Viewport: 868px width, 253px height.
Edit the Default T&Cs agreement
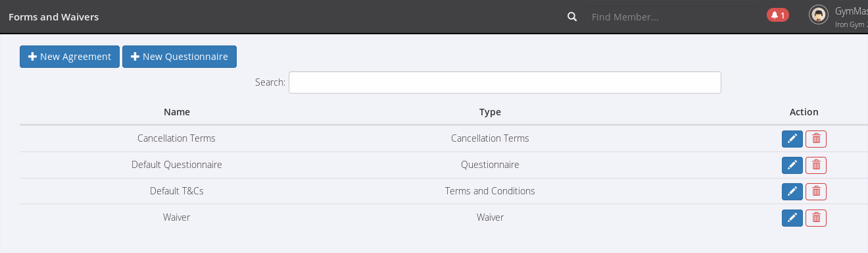click(x=792, y=191)
